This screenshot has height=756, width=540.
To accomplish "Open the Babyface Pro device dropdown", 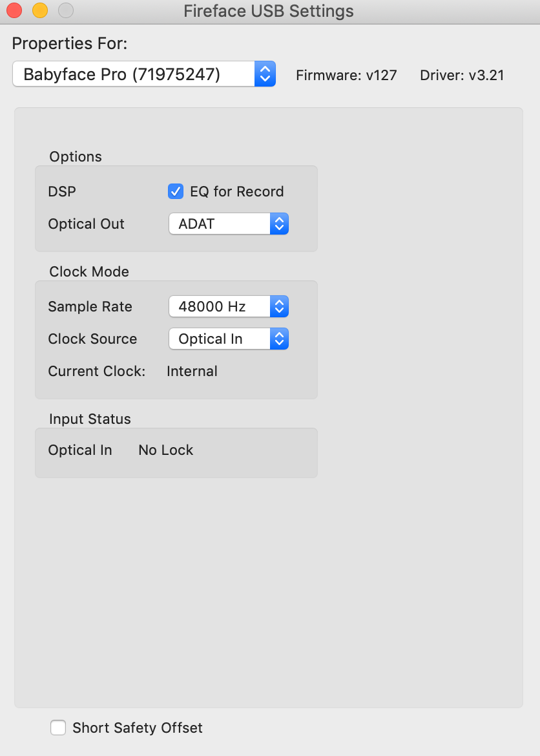I will [x=143, y=74].
